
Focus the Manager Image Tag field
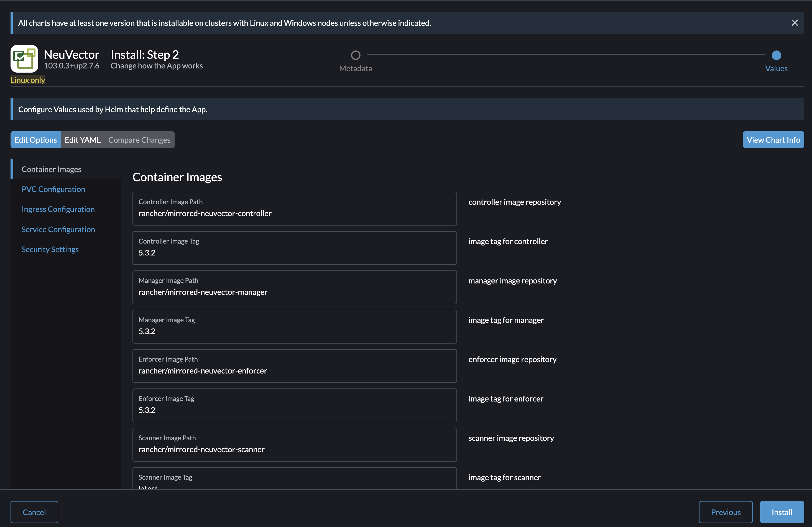[294, 326]
